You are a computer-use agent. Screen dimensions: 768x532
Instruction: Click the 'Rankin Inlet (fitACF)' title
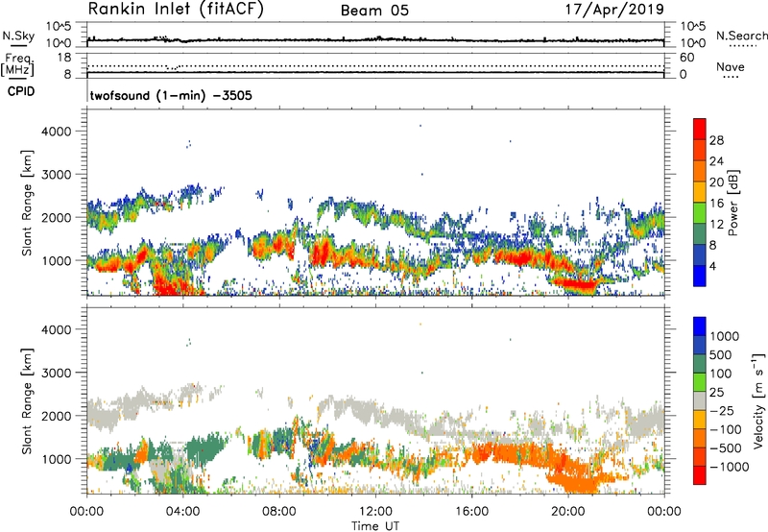(x=176, y=10)
